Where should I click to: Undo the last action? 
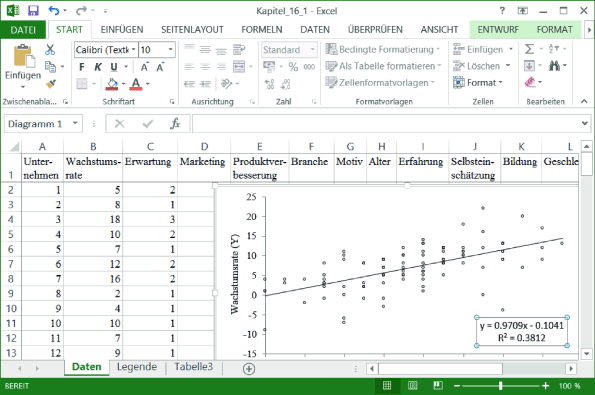pyautogui.click(x=54, y=11)
